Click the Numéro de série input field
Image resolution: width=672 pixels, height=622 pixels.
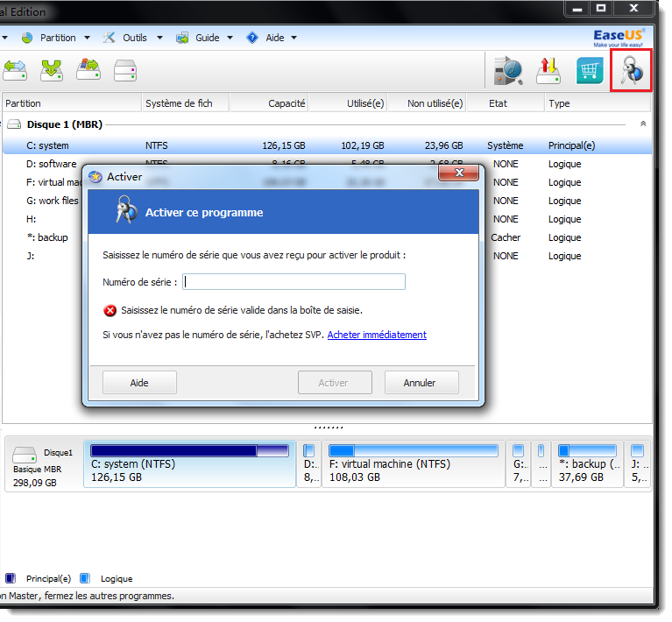point(294,282)
